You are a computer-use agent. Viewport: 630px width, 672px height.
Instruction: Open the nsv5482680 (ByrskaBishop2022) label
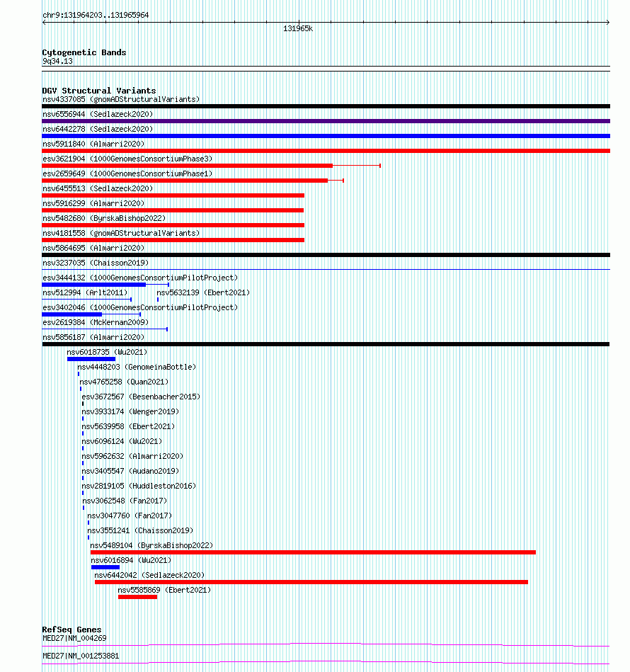click(104, 219)
